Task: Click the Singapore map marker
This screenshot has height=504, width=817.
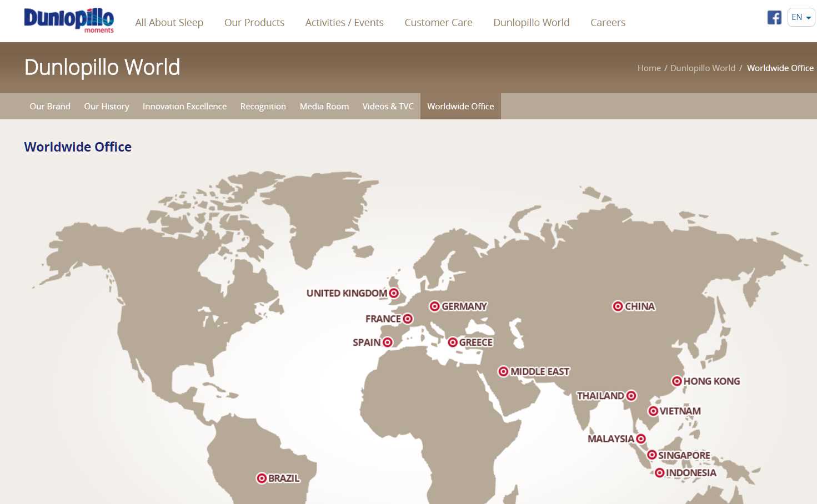Action: pyautogui.click(x=652, y=455)
